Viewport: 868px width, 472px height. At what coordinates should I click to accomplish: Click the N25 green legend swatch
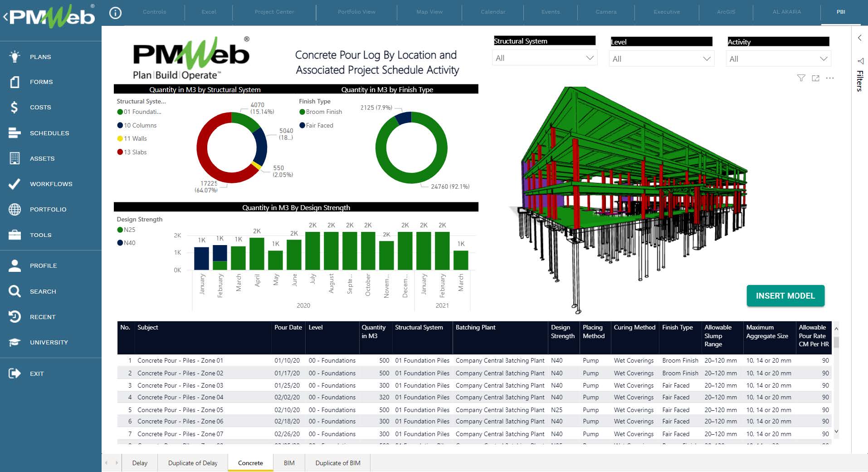(x=120, y=230)
